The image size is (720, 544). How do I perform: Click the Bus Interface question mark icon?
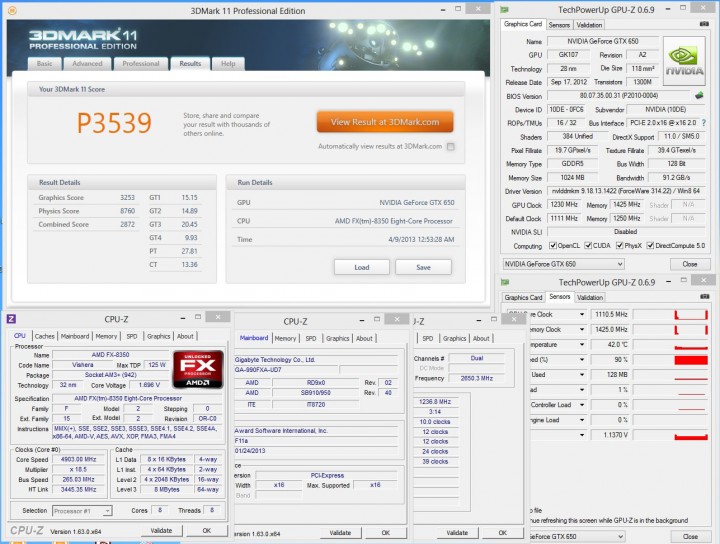(703, 123)
